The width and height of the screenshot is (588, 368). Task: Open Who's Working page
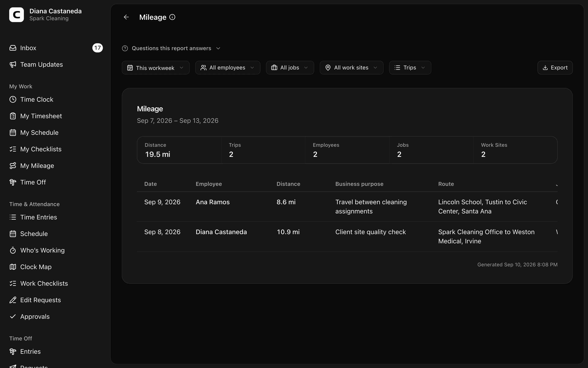[56, 250]
